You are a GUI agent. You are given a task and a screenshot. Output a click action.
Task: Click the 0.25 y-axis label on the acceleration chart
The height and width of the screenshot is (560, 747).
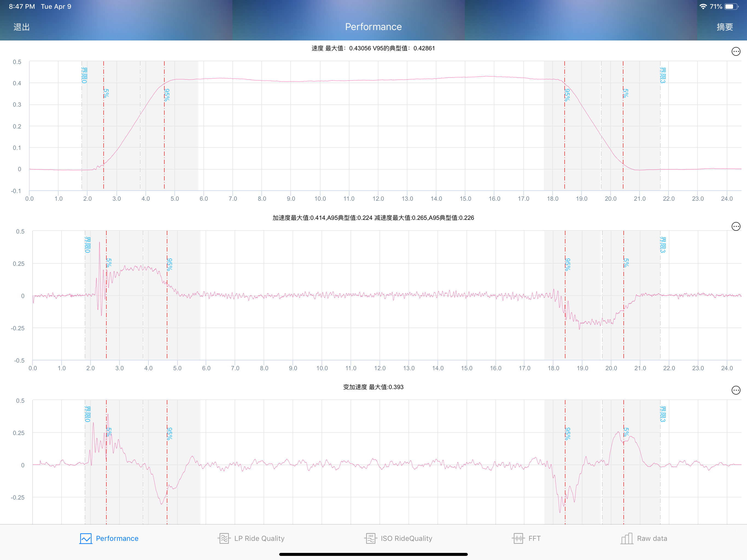[x=19, y=264]
